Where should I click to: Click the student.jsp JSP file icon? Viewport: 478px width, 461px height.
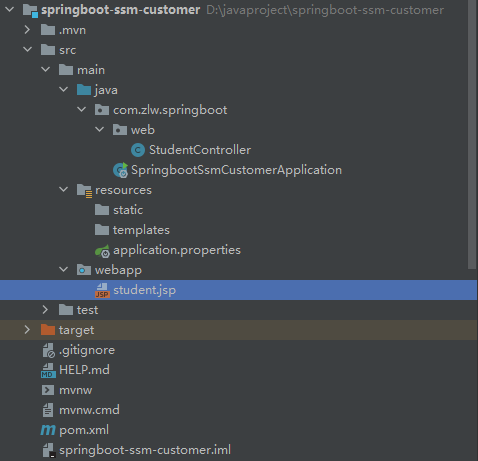coord(102,290)
